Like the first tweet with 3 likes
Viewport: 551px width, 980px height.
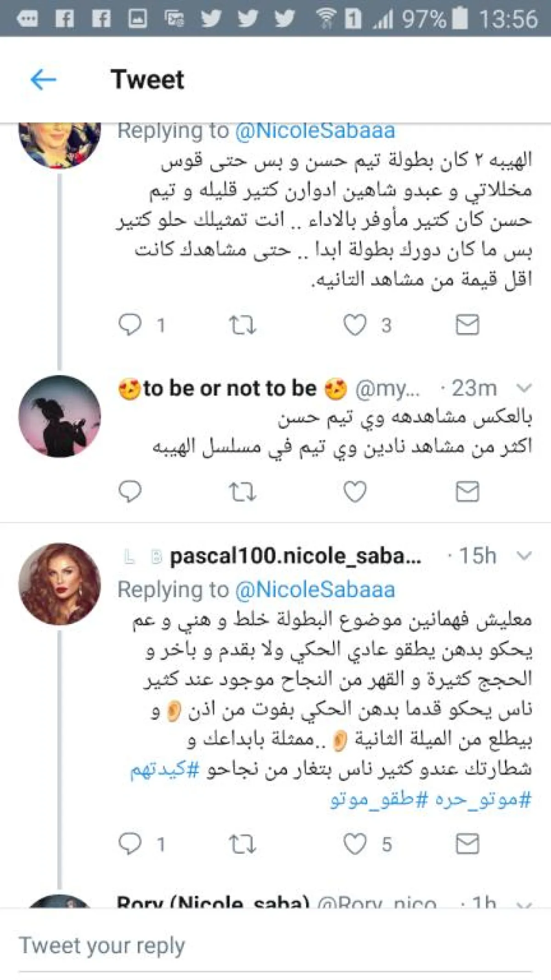click(x=355, y=325)
